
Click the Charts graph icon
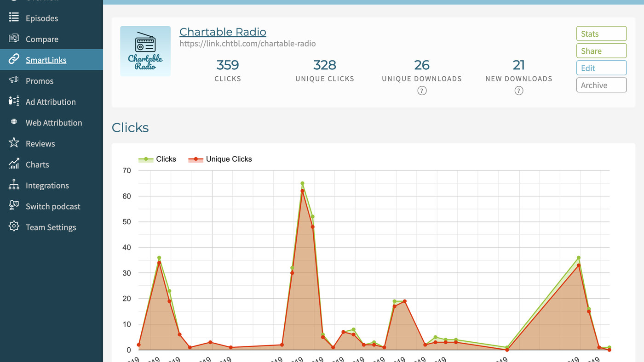(x=14, y=164)
